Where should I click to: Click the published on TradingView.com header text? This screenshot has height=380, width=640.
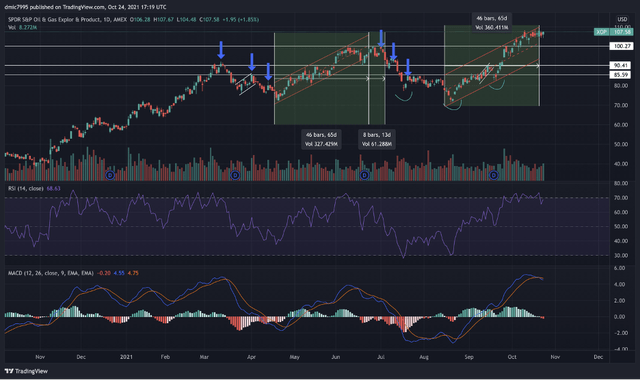tap(85, 7)
